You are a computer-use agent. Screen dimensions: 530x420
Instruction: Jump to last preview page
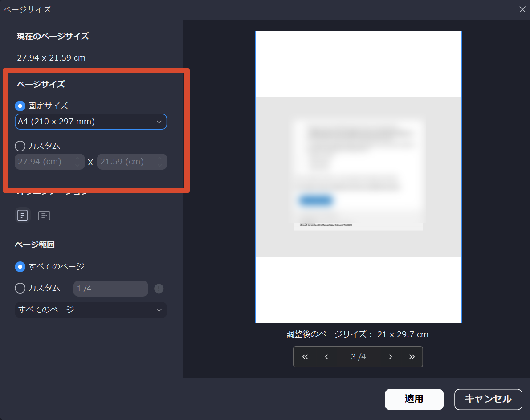click(412, 357)
